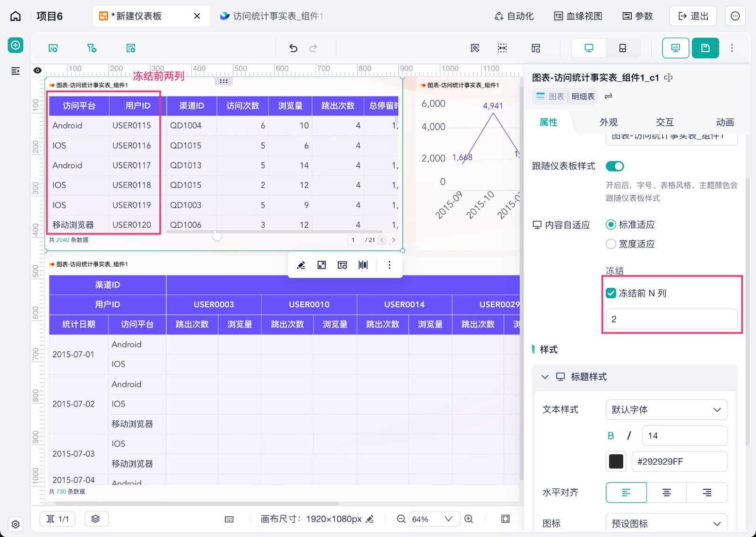Open the 预设图标 icon dropdown

[x=666, y=523]
